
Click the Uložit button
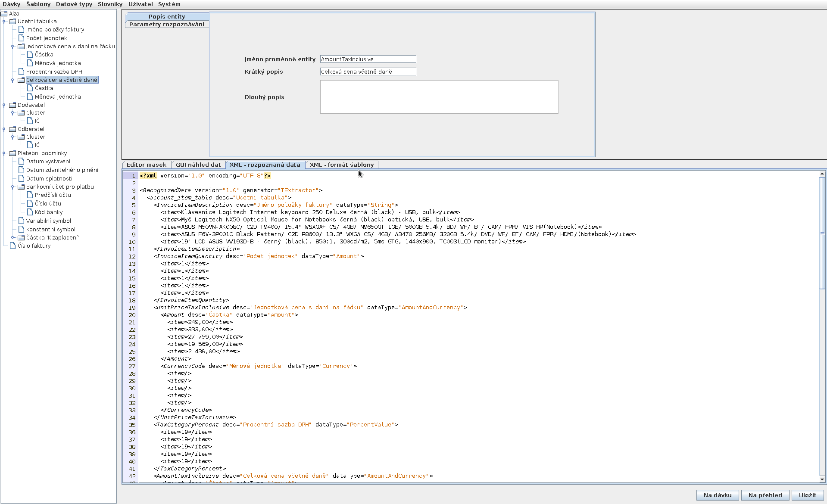tap(807, 495)
